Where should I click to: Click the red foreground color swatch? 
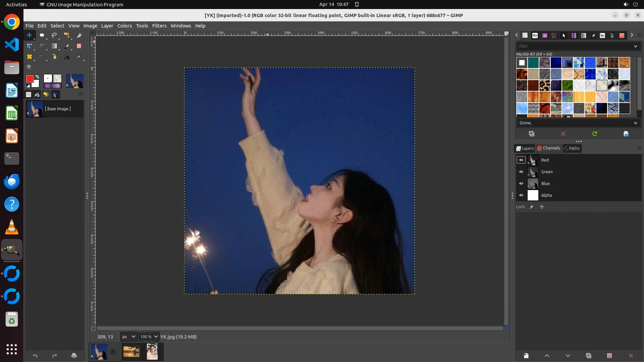pyautogui.click(x=30, y=79)
